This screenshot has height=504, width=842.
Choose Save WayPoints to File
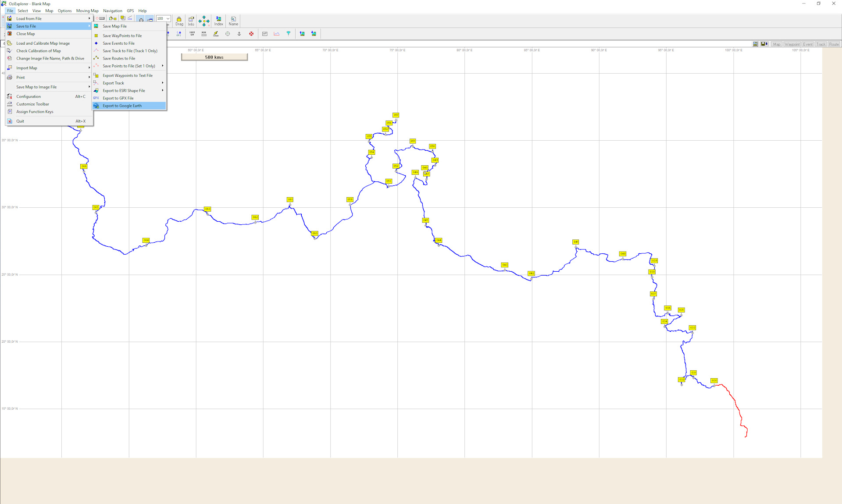pos(122,36)
